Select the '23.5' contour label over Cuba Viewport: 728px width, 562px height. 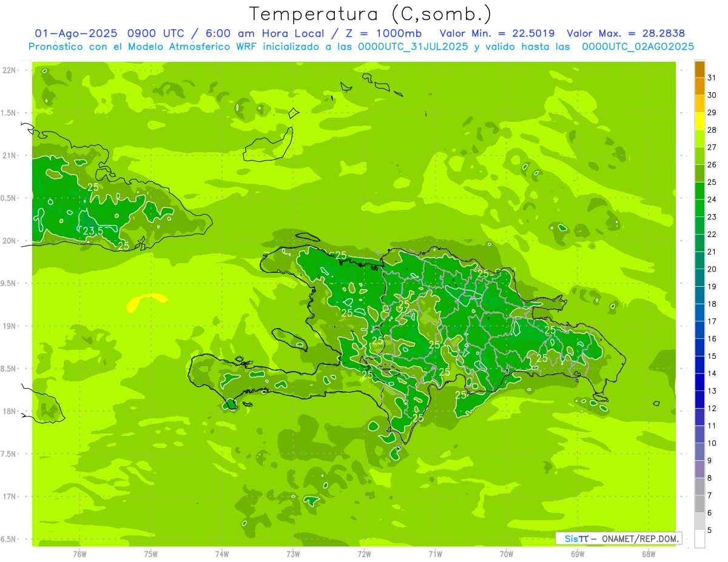pos(93,231)
